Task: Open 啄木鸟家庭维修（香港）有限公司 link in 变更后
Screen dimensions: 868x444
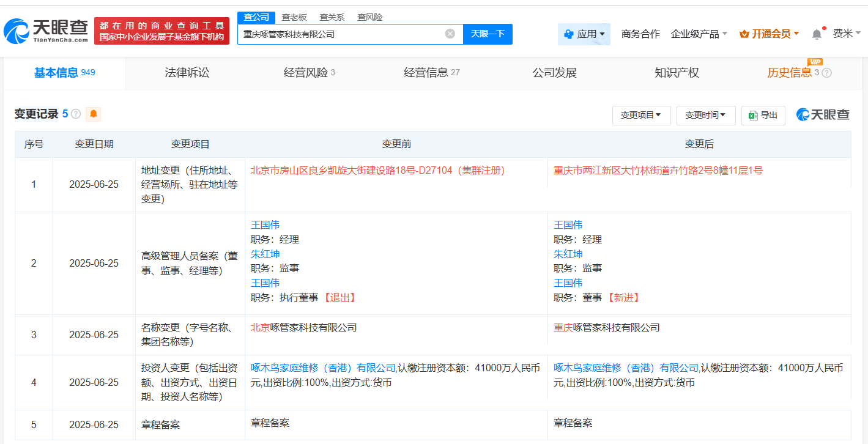Action: 626,368
